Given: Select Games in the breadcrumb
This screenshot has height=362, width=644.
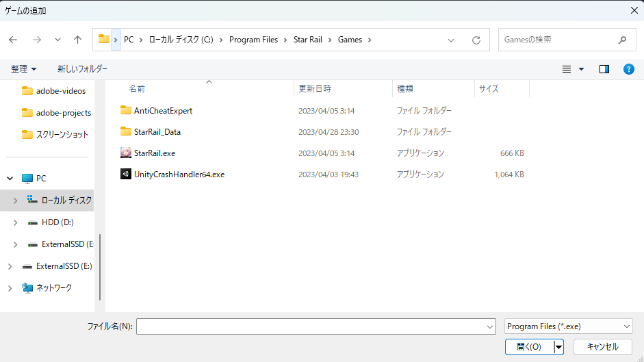Looking at the screenshot, I should pyautogui.click(x=350, y=40).
